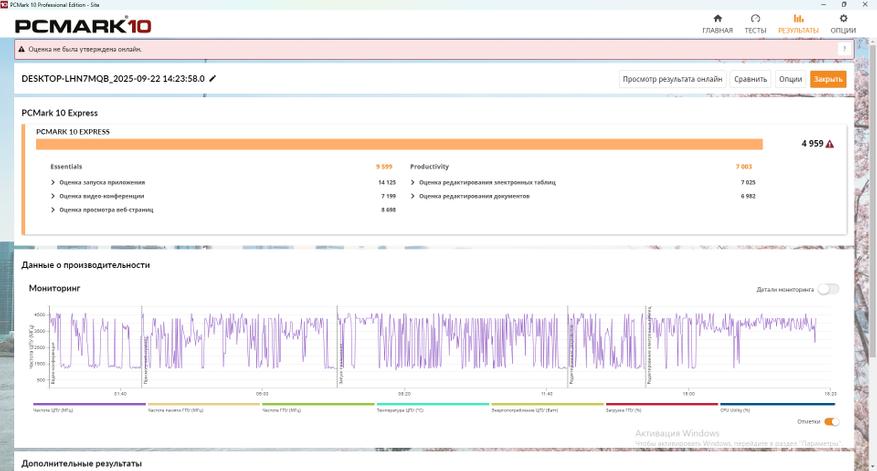The image size is (877, 471).
Task: Click the Сравнить button
Action: (750, 79)
